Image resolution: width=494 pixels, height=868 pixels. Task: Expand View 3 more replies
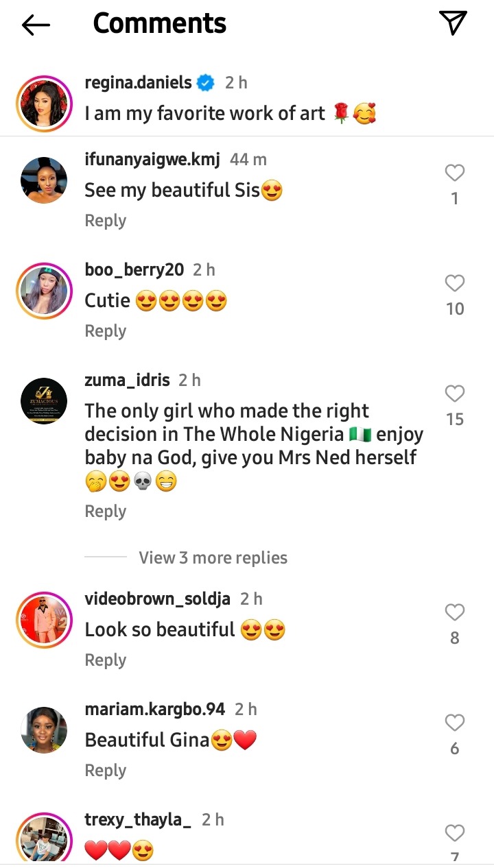pyautogui.click(x=213, y=557)
